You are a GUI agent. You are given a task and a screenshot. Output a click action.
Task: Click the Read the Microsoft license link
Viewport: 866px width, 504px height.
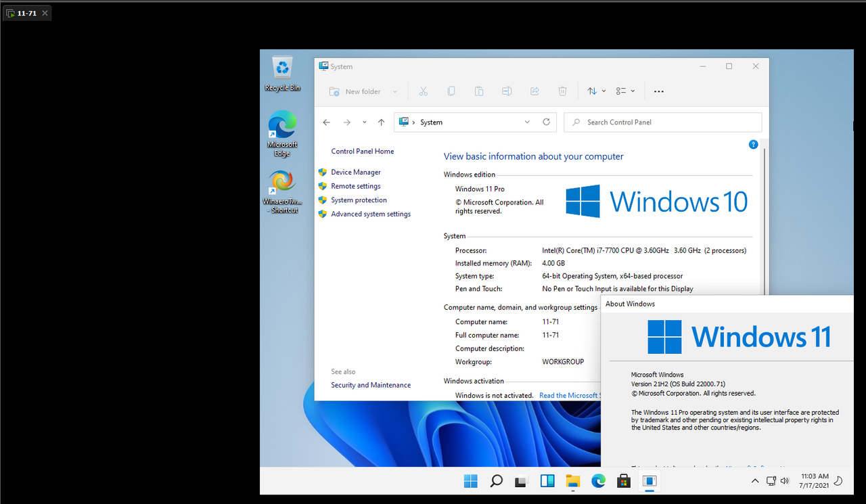(x=570, y=396)
